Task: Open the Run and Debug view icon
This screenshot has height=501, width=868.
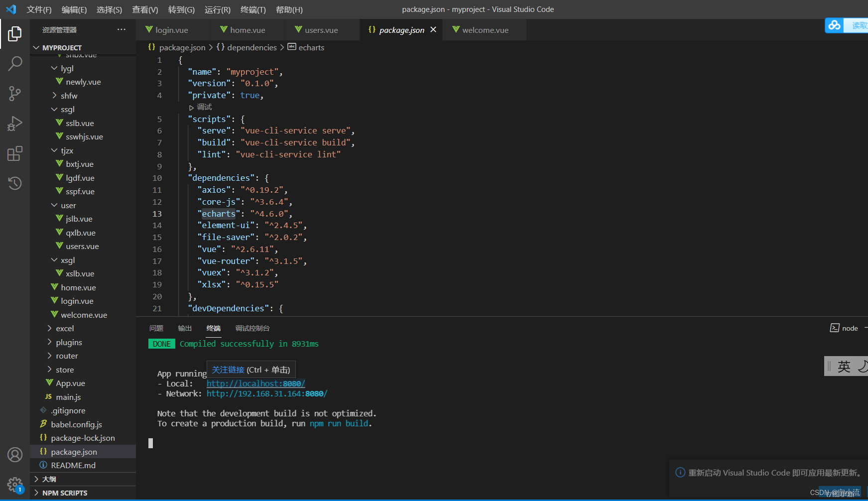Action: tap(15, 124)
